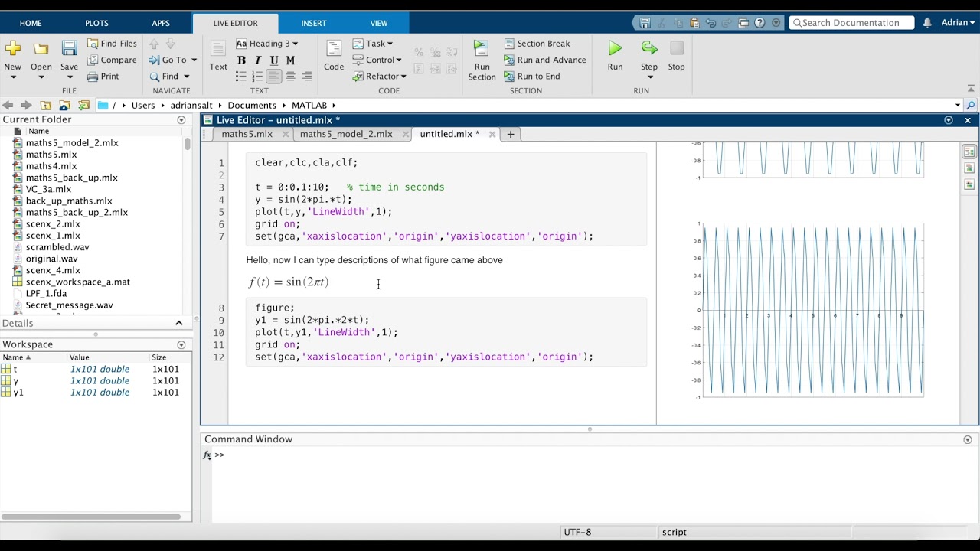Run the live script with green arrow

[x=615, y=49]
